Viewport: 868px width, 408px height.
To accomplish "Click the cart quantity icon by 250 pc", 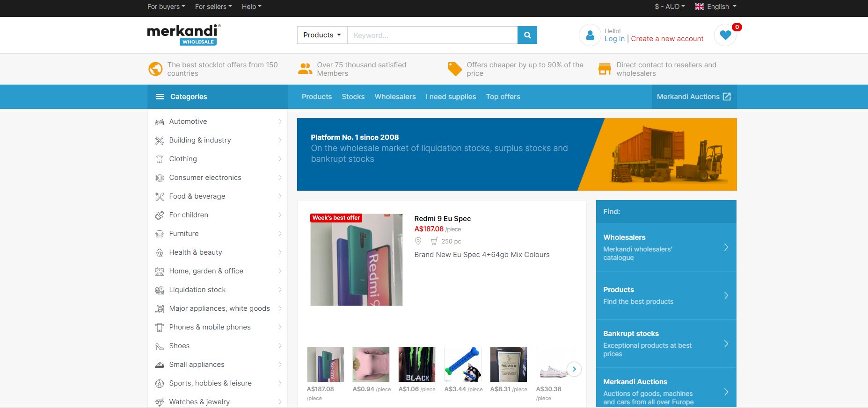I will pyautogui.click(x=434, y=242).
